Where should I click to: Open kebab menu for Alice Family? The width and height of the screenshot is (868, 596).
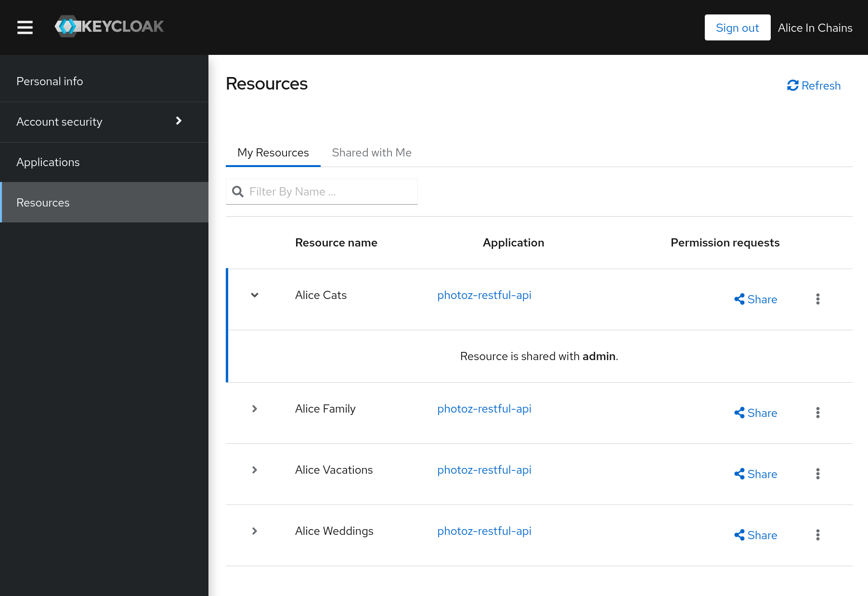pos(817,413)
